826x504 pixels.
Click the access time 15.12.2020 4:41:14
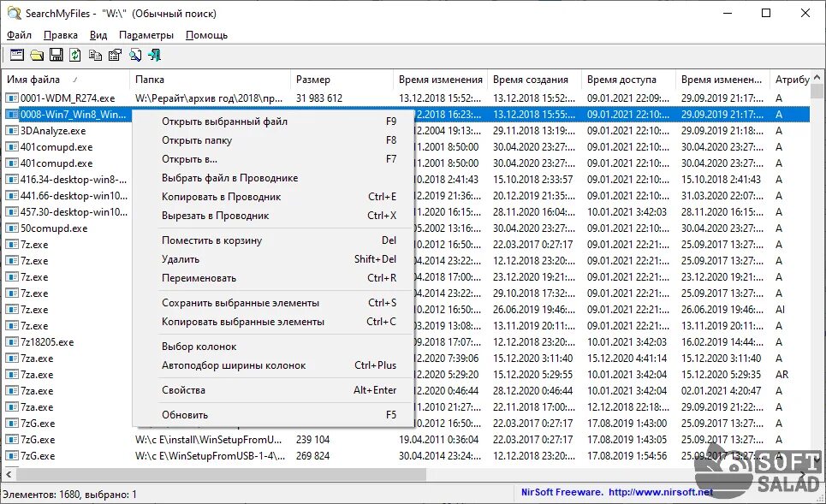(x=627, y=359)
